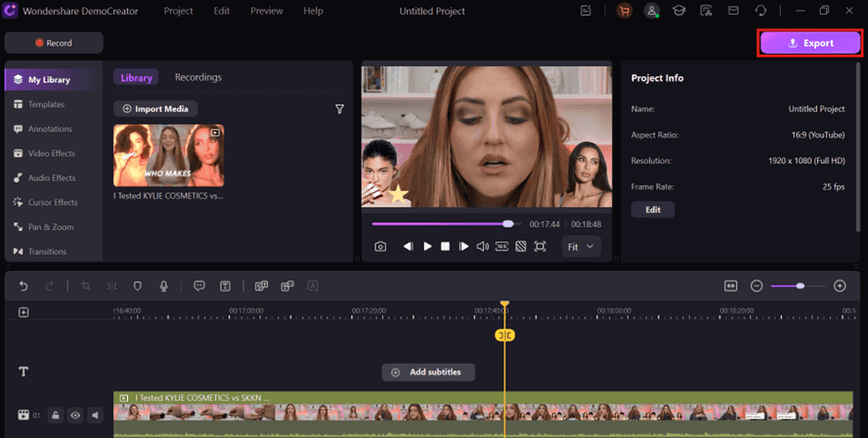
Task: Open the library filter funnel menu
Action: [339, 109]
